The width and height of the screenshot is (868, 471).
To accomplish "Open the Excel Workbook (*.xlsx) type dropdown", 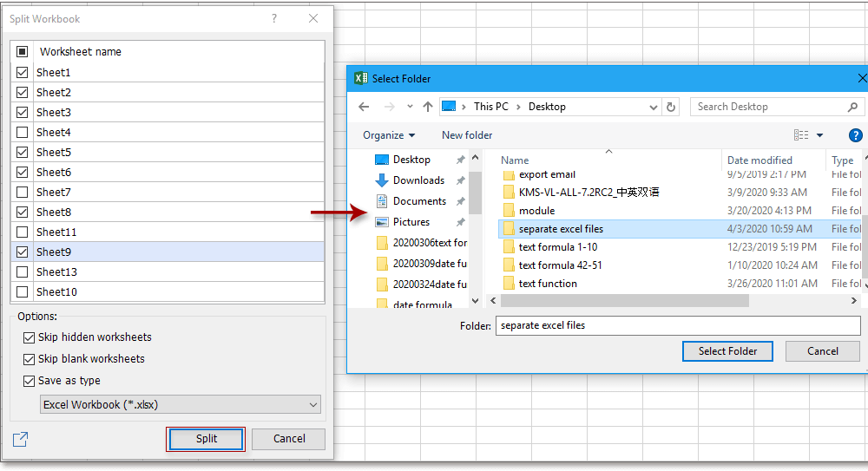I will pos(180,404).
